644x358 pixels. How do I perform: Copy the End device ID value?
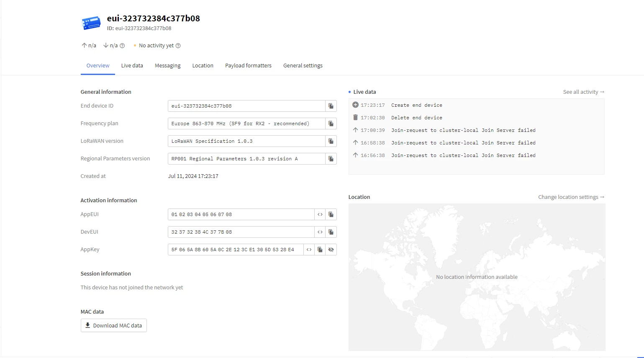click(x=331, y=106)
